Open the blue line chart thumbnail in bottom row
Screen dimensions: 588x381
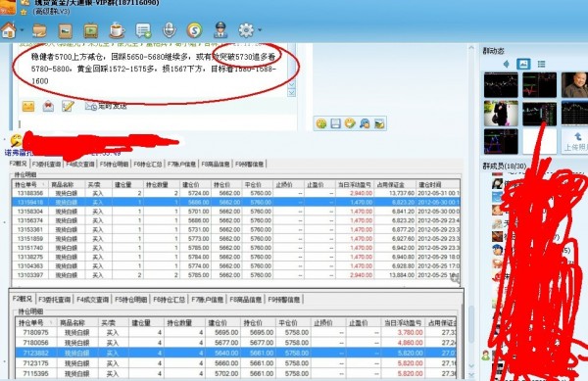501,141
